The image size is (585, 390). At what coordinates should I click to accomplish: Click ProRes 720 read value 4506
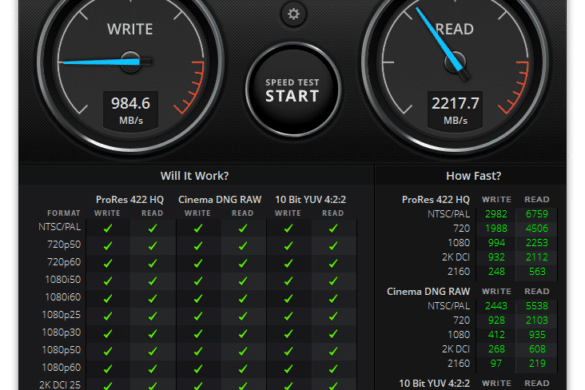[x=537, y=228]
